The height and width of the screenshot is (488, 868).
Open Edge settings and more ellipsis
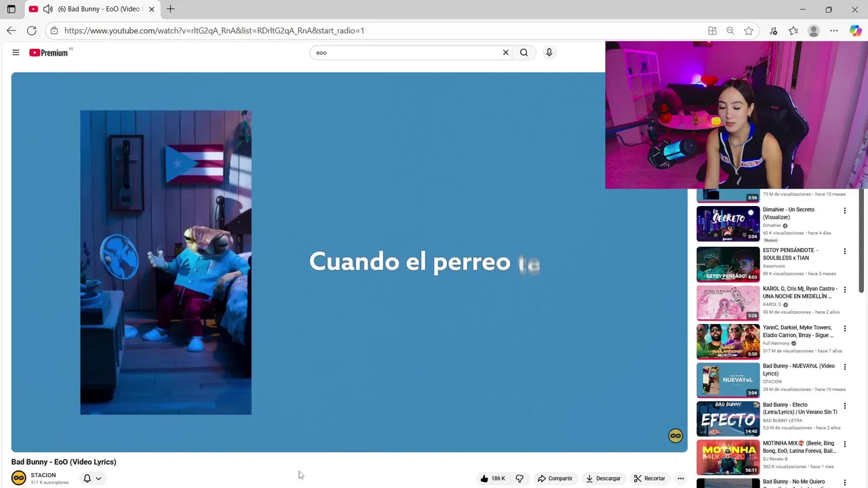(x=834, y=30)
